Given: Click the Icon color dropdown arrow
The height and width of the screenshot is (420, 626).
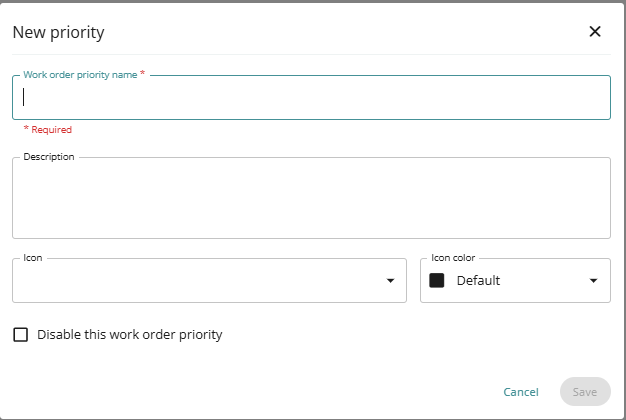Looking at the screenshot, I should tap(594, 281).
